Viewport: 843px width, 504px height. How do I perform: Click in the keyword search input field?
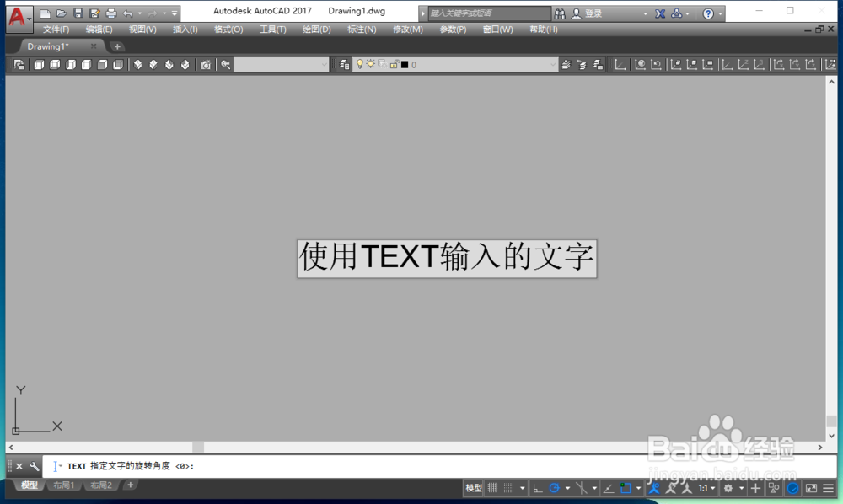coord(489,13)
